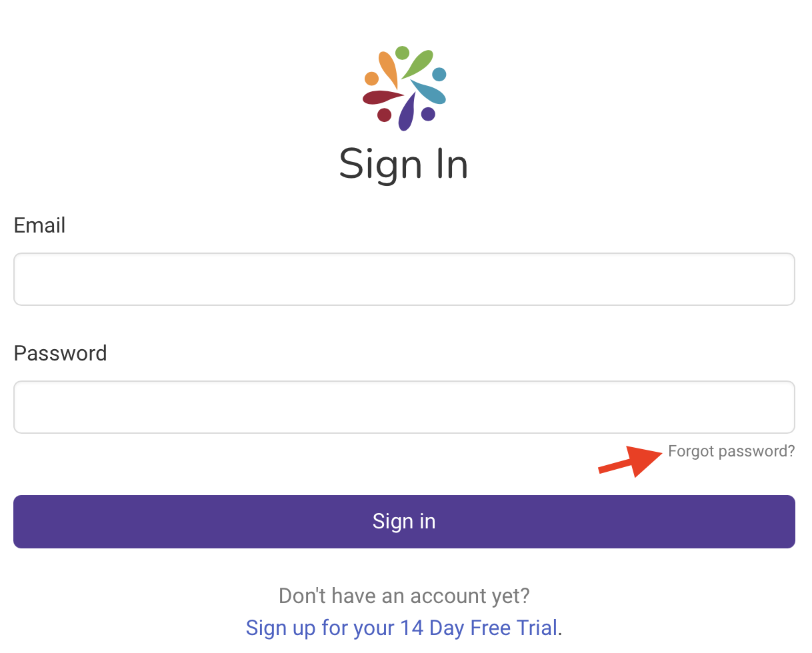The height and width of the screenshot is (653, 812).
Task: Click the teal dot in the logo
Action: (439, 74)
